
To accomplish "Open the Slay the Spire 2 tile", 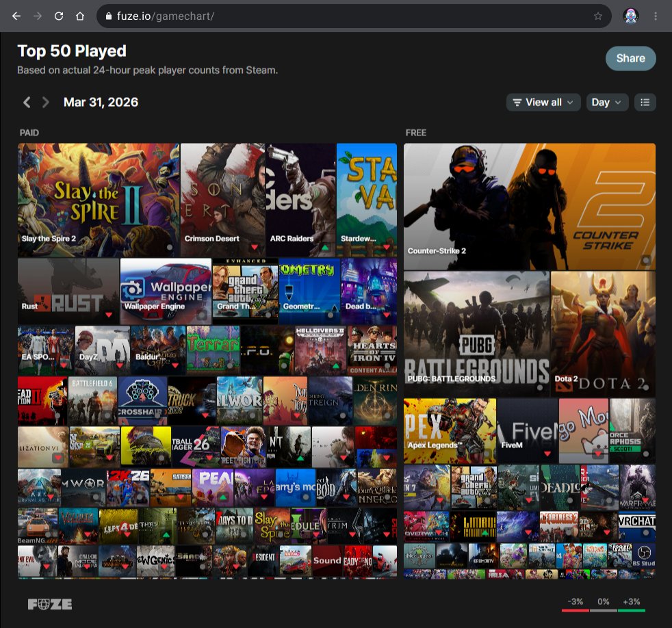I will point(99,200).
